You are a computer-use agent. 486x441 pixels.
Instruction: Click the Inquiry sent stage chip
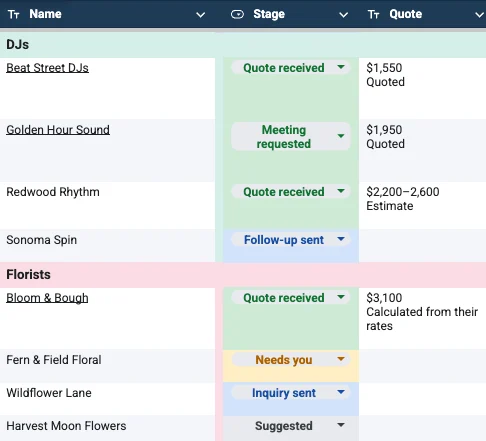pos(291,393)
